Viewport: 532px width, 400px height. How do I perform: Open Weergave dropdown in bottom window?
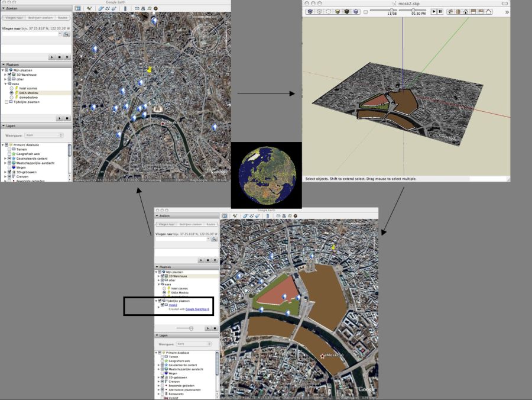coord(194,344)
